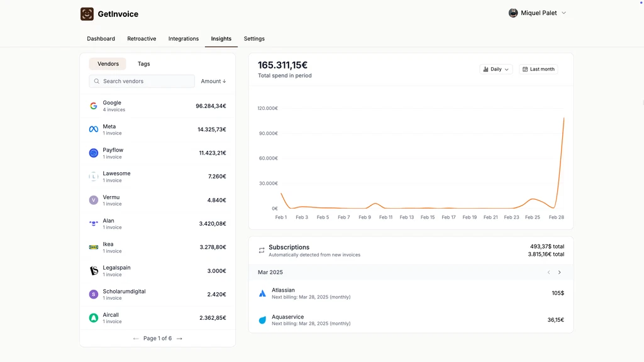Switch to the Tags toggle

144,64
